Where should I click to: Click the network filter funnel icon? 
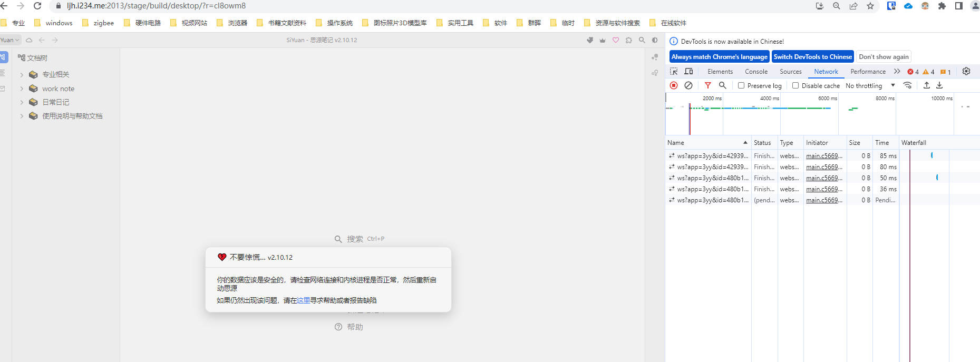coord(708,85)
